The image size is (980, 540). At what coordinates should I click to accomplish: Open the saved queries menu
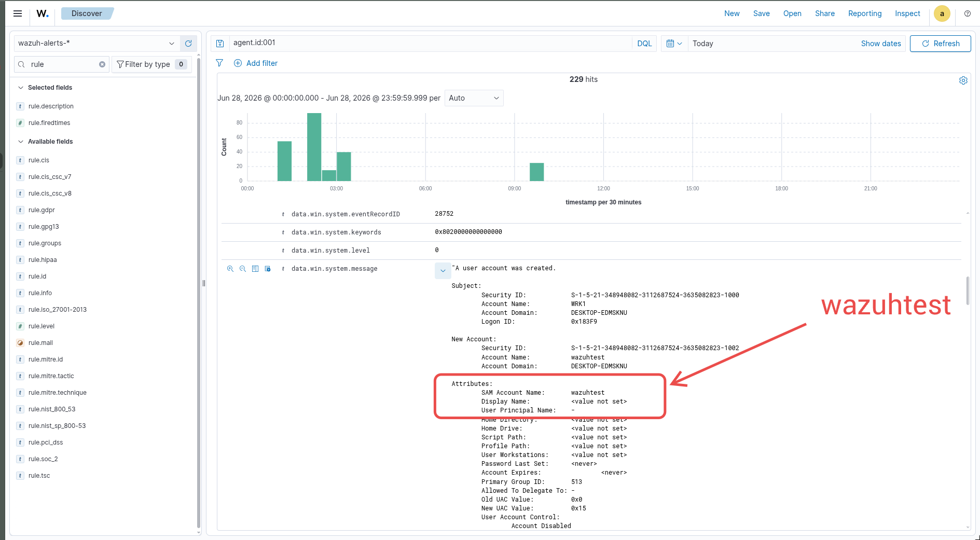(220, 44)
